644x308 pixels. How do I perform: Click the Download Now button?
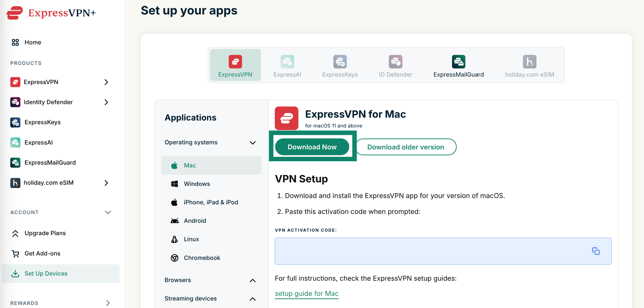pos(312,147)
